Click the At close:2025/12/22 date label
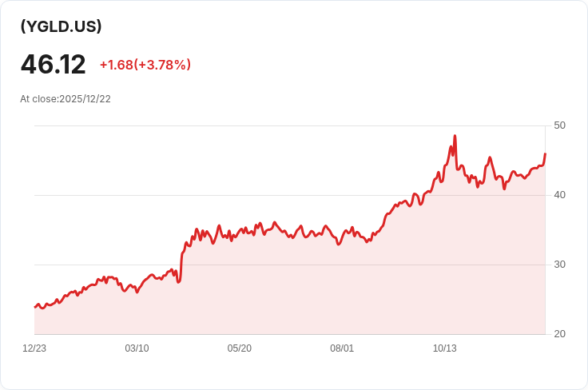This screenshot has width=588, height=390. pos(66,99)
